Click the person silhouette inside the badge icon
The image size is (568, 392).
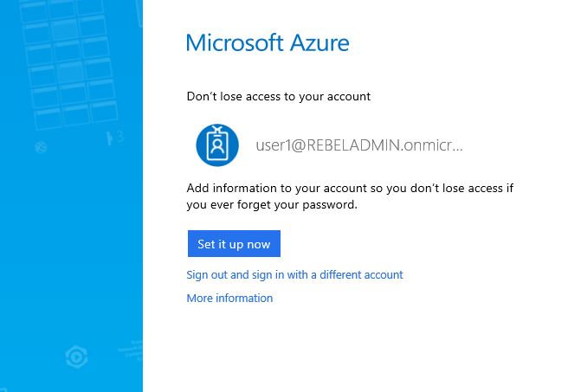pyautogui.click(x=217, y=145)
